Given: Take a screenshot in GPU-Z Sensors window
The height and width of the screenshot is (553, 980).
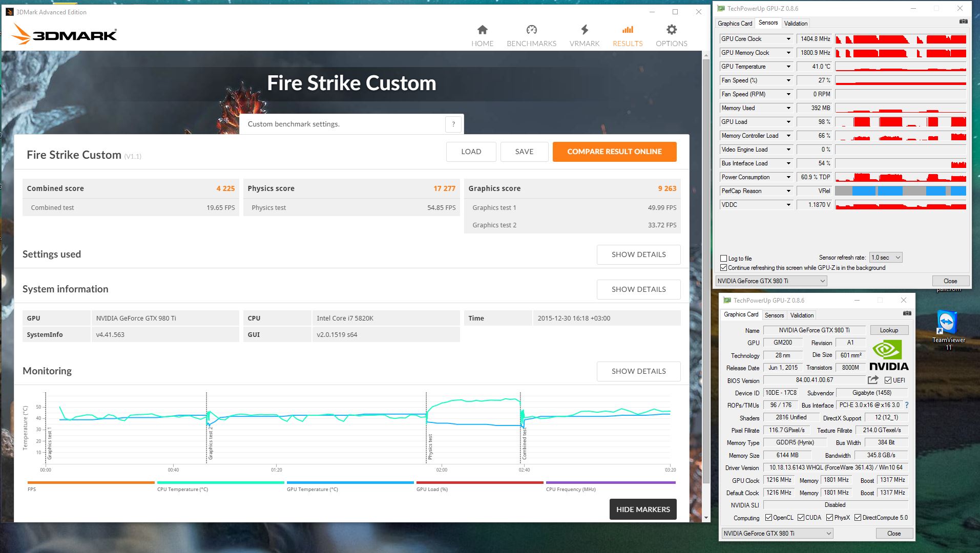Looking at the screenshot, I should pos(964,22).
